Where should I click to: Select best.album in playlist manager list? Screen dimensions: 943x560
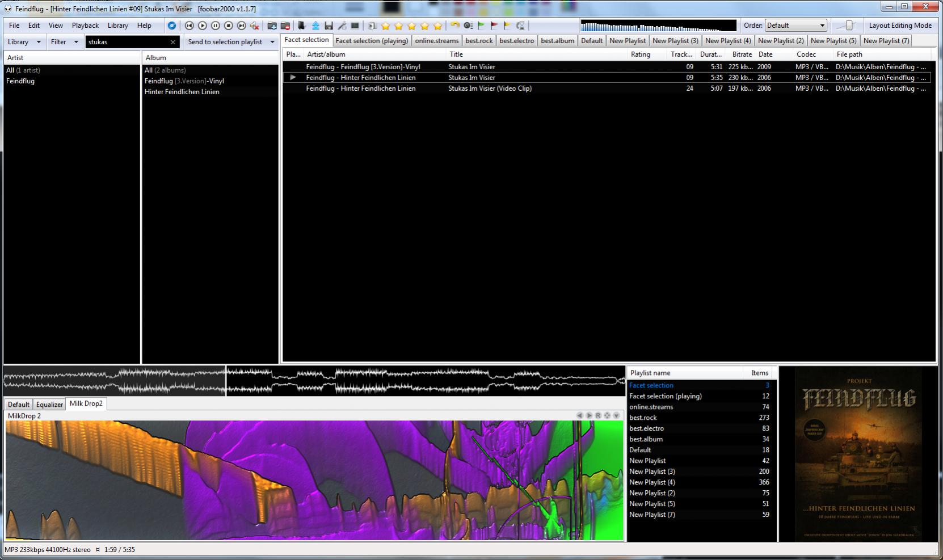coord(701,439)
